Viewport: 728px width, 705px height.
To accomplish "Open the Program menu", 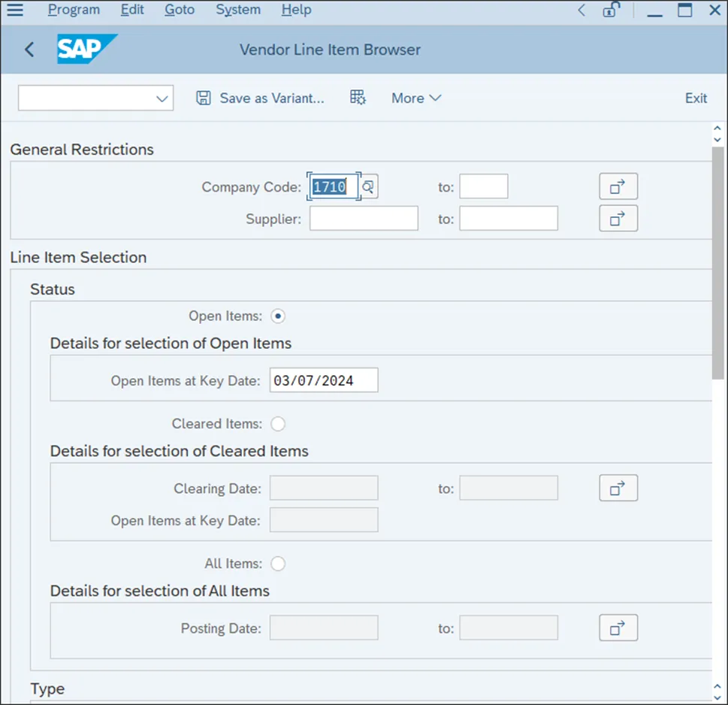I will [x=74, y=11].
